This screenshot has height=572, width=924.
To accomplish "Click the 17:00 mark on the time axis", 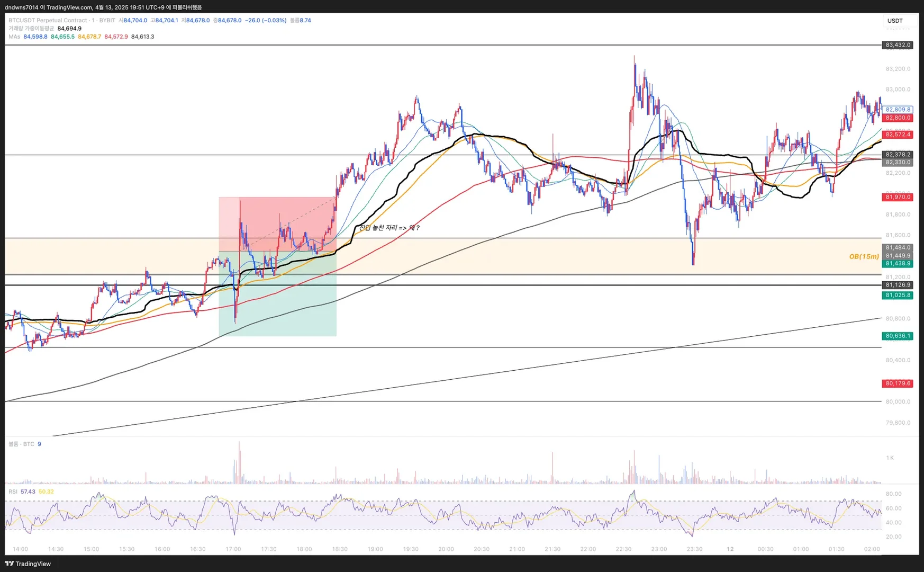I will point(233,549).
